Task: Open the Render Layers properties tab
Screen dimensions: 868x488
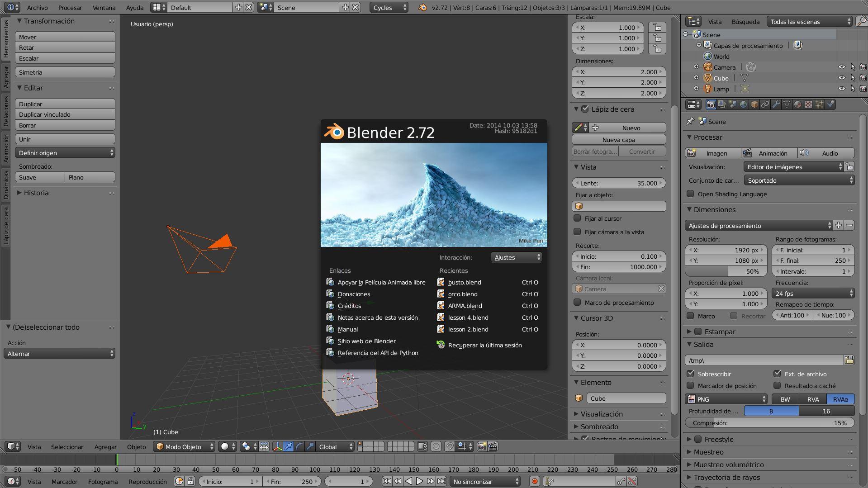Action: (x=721, y=104)
